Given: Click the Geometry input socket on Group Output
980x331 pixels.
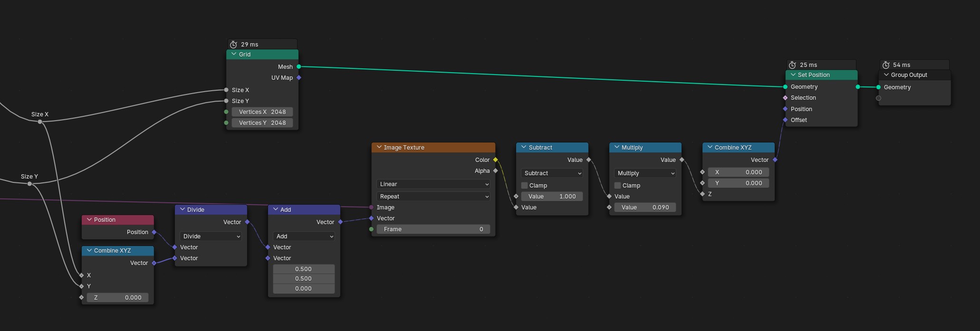Looking at the screenshot, I should [878, 87].
